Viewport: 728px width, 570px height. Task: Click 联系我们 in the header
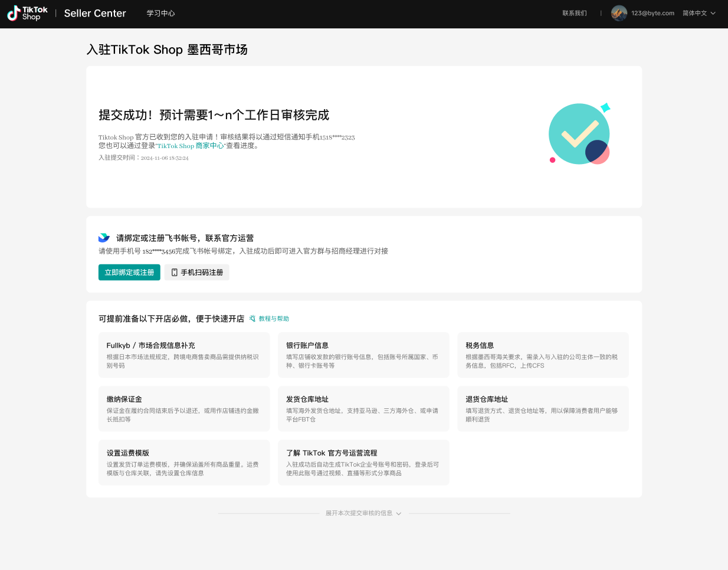(x=575, y=13)
